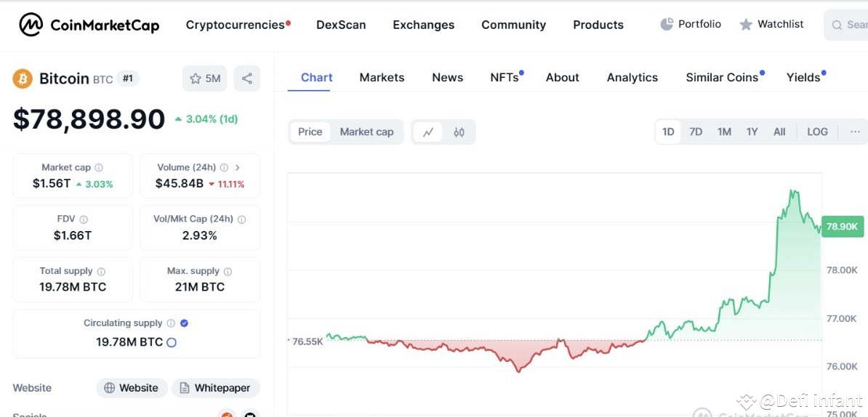Select the 1Y time range
The width and height of the screenshot is (868, 417).
pos(752,132)
